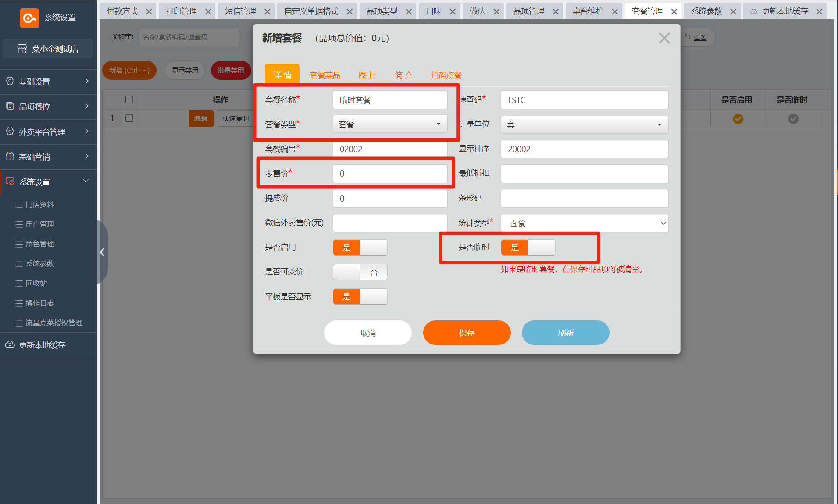Viewport: 838px width, 504px height.
Task: Open the 付款方式 page tab
Action: [x=122, y=11]
